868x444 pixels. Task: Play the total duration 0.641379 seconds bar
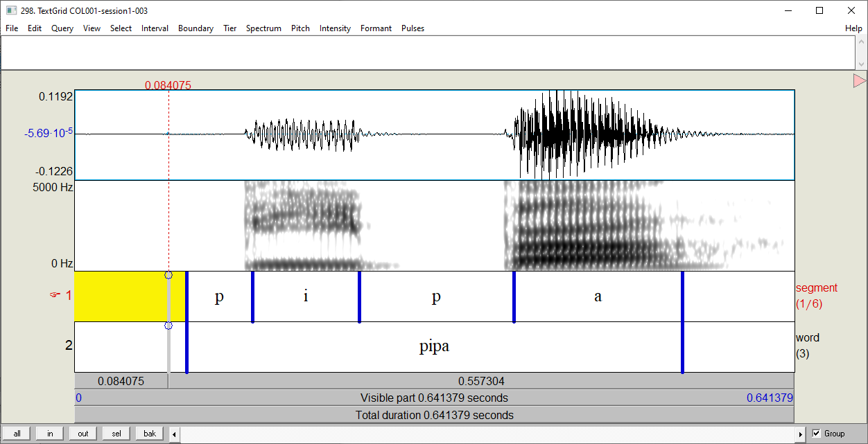coord(434,415)
